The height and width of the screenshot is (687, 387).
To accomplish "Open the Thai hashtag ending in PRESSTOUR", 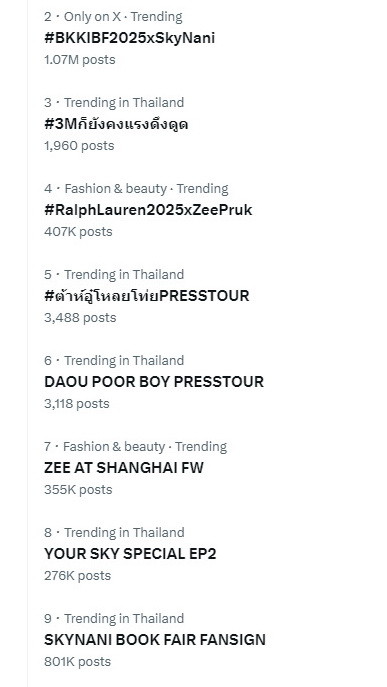I will 146,296.
